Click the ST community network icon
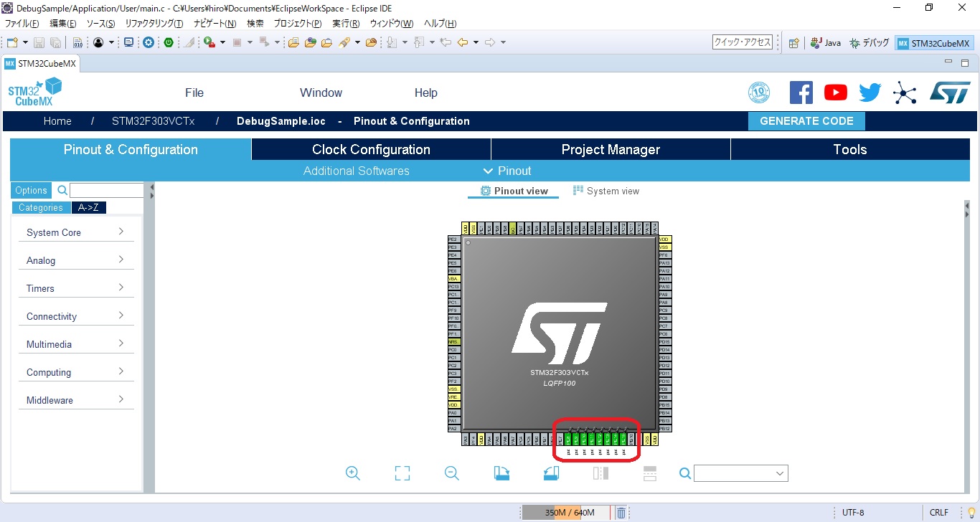This screenshot has width=980, height=522. pos(905,92)
